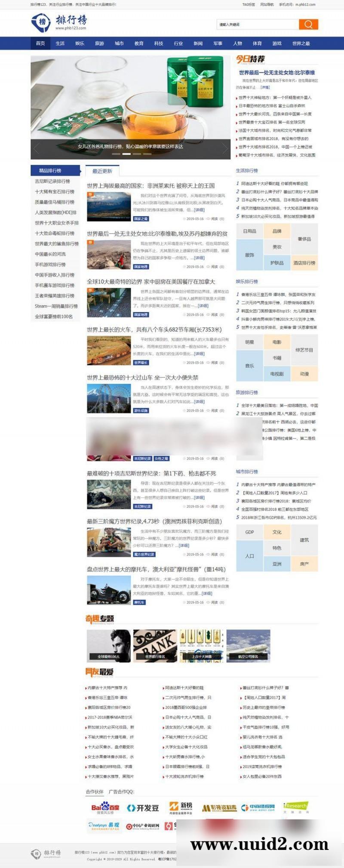Open the 生活 navigation item
344x868 pixels.
pos(60,43)
